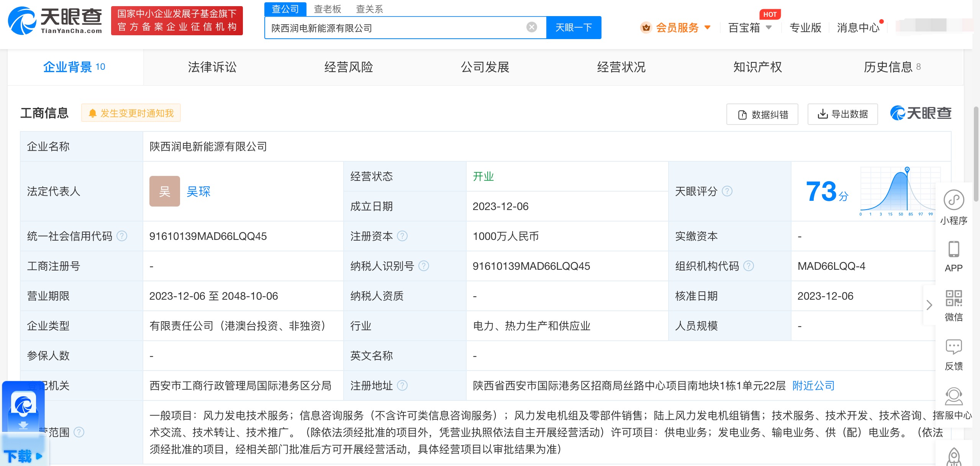Screen dimensions: 980x466
Task: Click the 会员服务 crown icon
Action: tap(646, 28)
